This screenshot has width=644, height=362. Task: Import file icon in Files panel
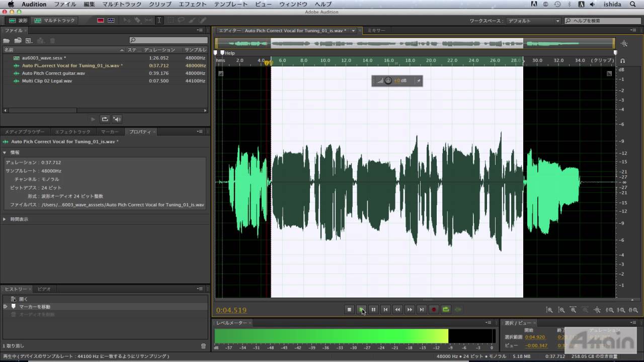[x=18, y=40]
